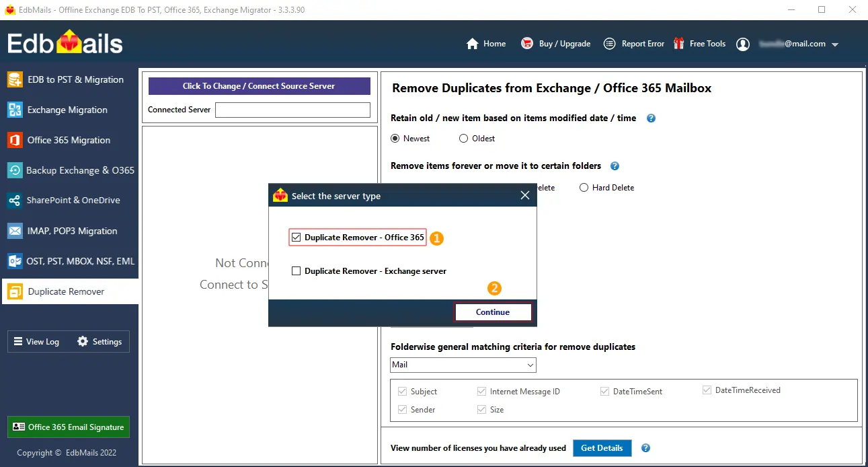Screen dimensions: 868x467
Task: Click the Exchange Migration sidebar icon
Action: 15,110
